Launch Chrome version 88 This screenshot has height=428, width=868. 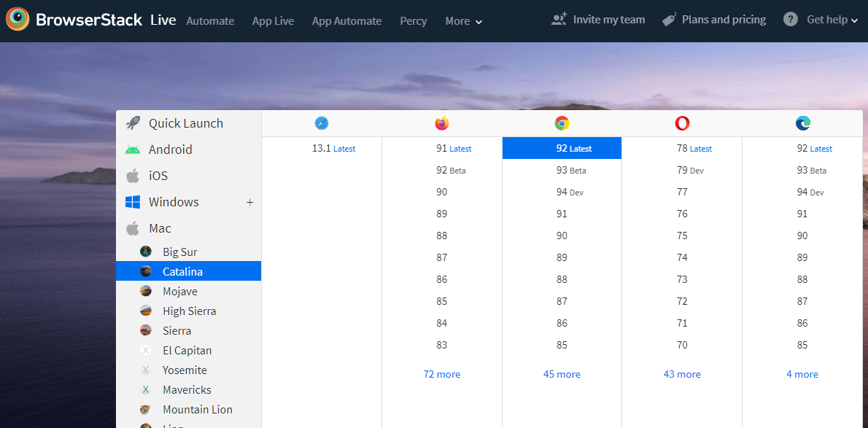pyautogui.click(x=562, y=279)
